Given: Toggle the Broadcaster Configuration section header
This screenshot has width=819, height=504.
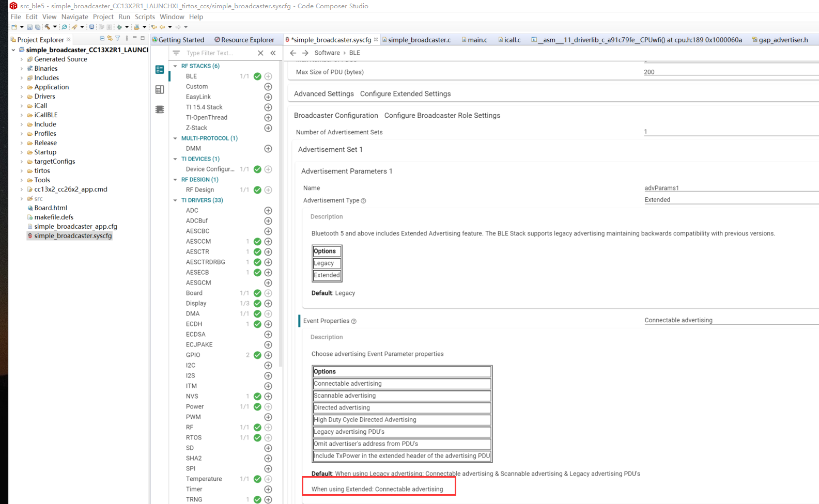Looking at the screenshot, I should [336, 115].
